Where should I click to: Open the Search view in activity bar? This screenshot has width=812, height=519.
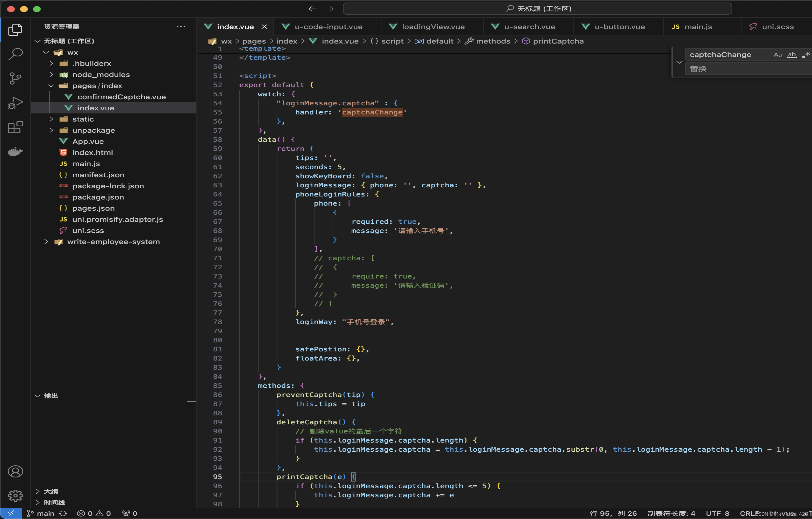[x=15, y=54]
